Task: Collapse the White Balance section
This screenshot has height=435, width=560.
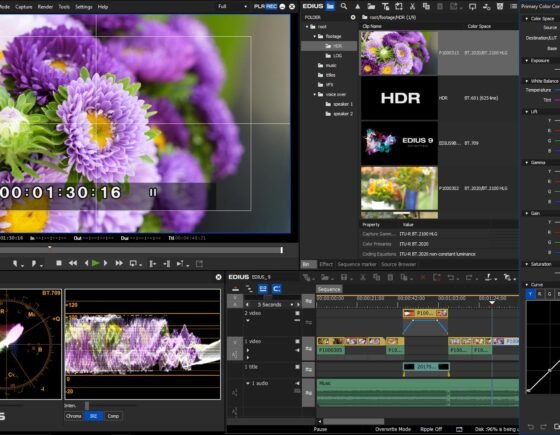Action: 526,81
